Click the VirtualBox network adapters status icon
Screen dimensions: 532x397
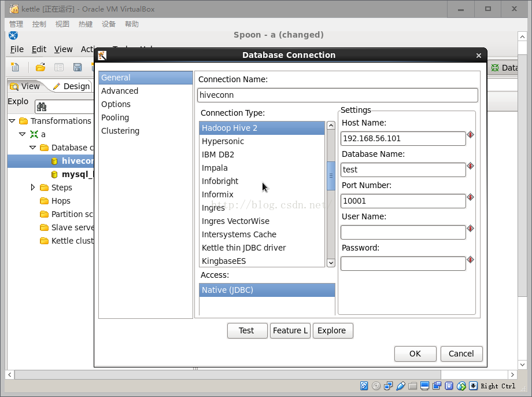point(388,386)
